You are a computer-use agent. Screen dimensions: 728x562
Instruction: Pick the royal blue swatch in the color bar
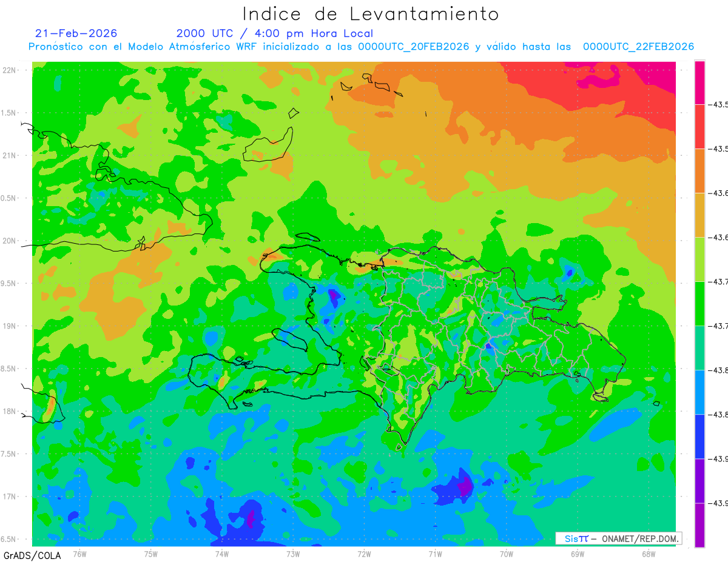coord(699,437)
